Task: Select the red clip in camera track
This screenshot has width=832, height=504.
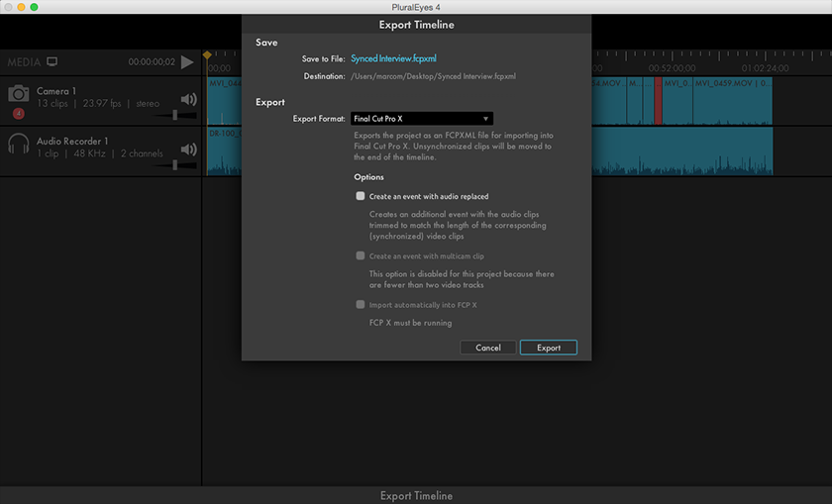Action: [x=657, y=100]
